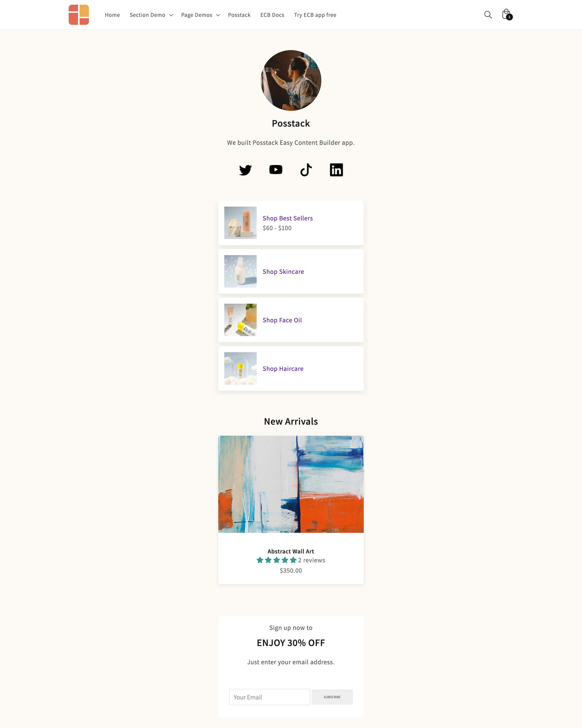
Task: Open the cart item count badge
Action: pos(508,17)
